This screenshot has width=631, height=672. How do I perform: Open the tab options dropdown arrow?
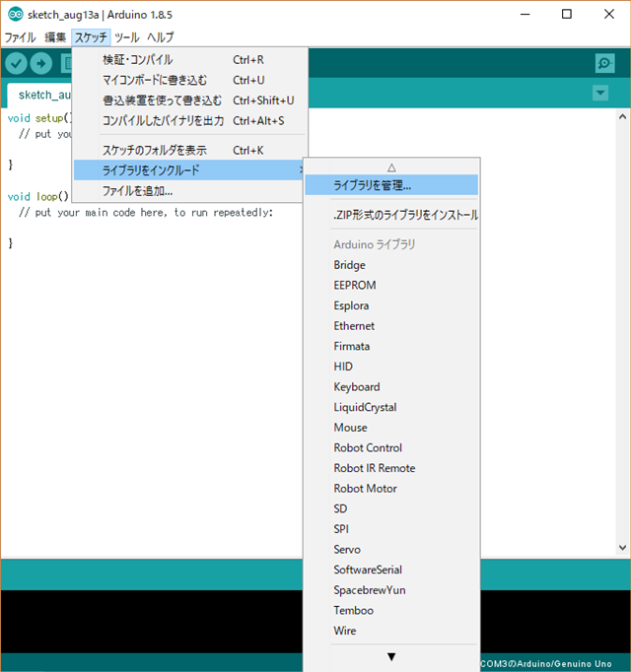coord(600,93)
